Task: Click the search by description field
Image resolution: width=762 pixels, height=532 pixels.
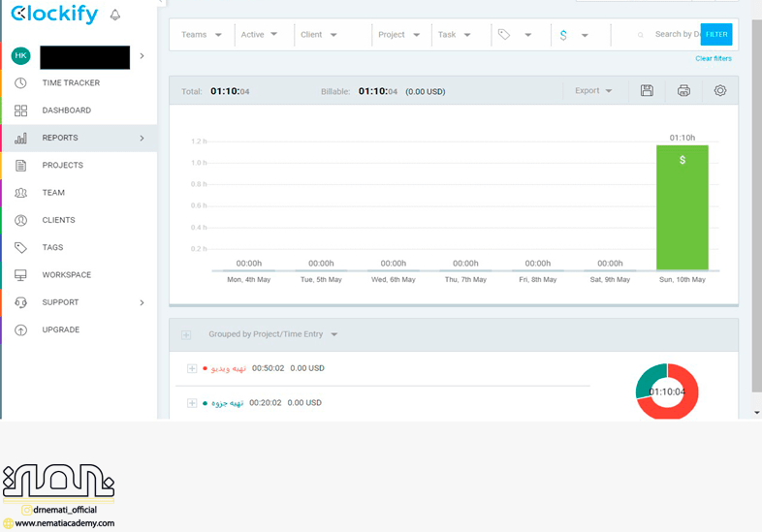Action: click(x=675, y=35)
